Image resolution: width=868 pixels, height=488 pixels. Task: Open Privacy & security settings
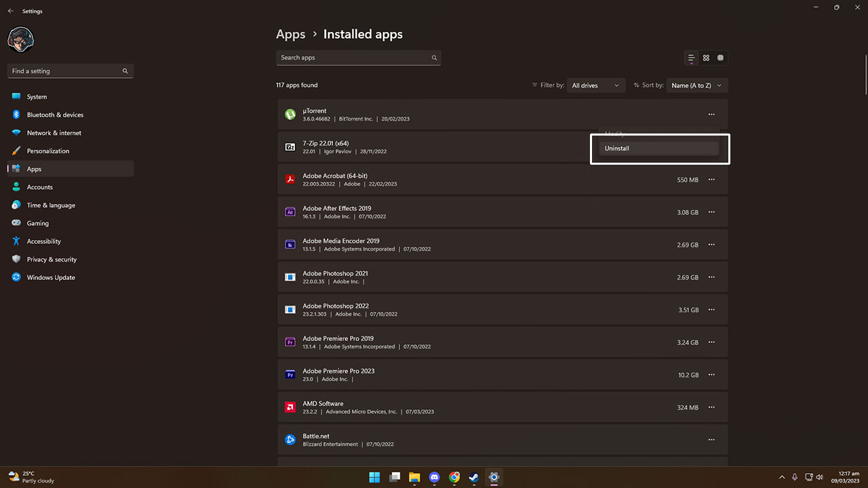point(71,260)
